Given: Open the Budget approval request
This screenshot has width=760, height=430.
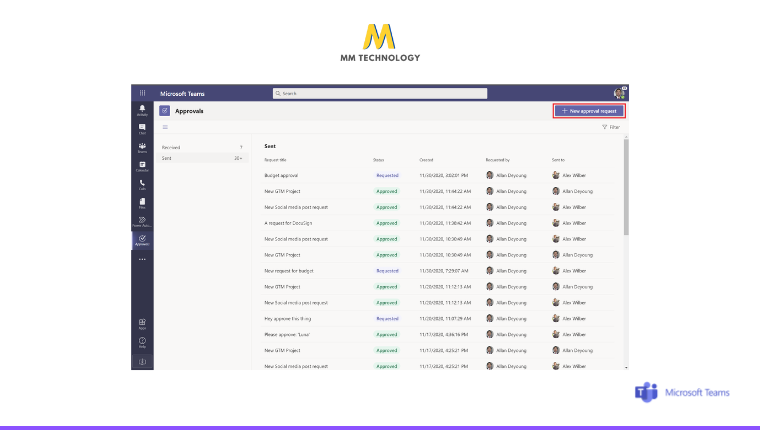Looking at the screenshot, I should (281, 175).
